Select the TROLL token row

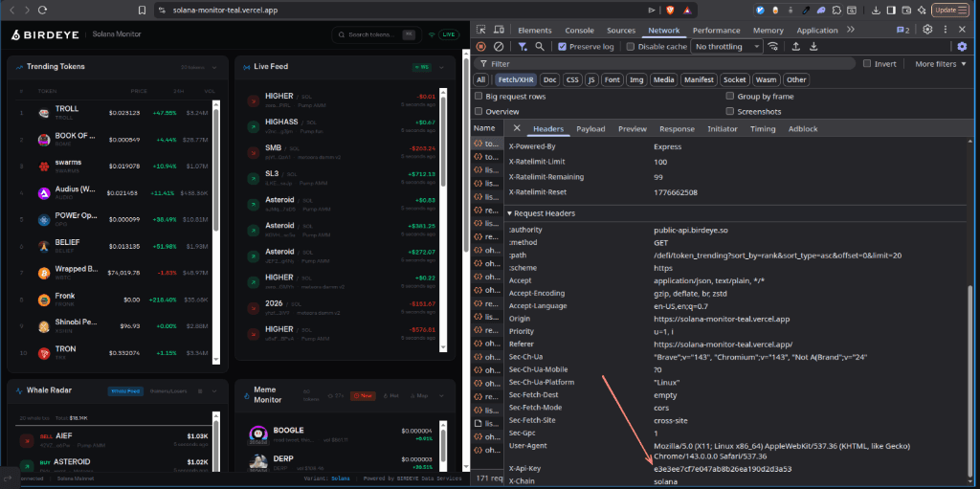(116, 113)
